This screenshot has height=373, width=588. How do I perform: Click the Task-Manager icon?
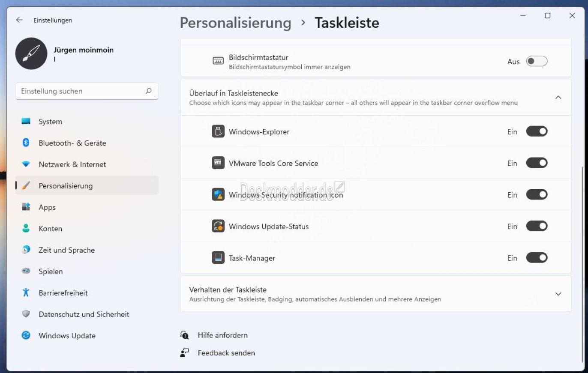tap(218, 258)
